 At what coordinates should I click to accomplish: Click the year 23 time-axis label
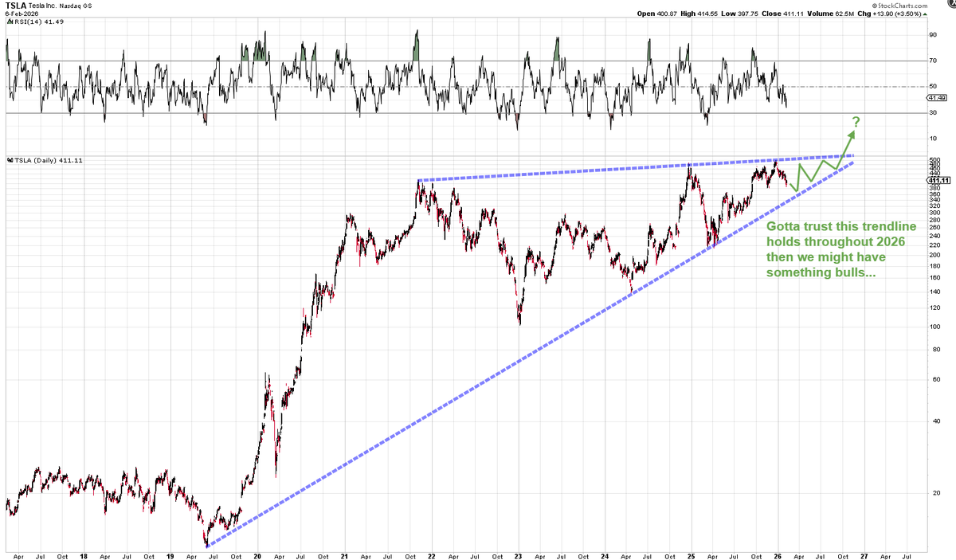(x=518, y=555)
